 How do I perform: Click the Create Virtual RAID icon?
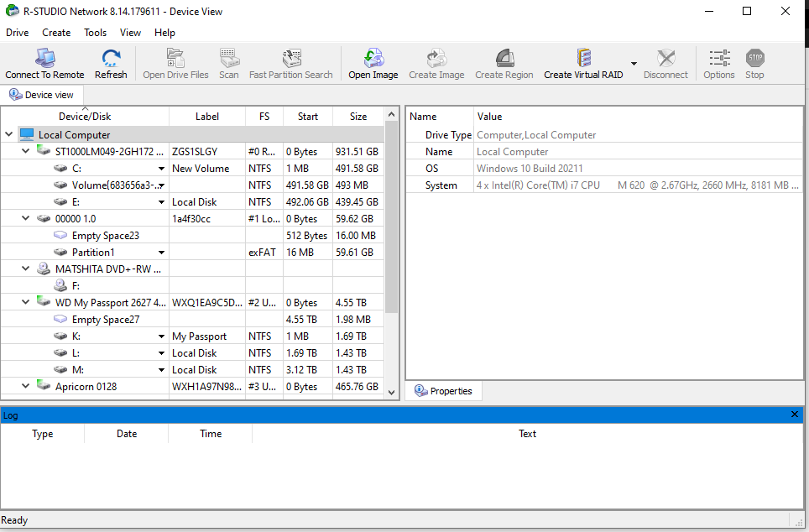(x=583, y=58)
